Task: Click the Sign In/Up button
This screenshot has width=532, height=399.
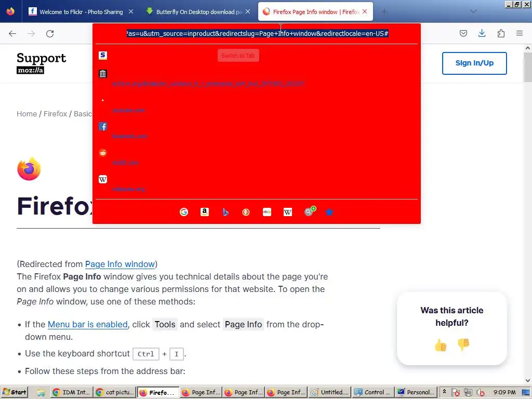Action: click(x=474, y=63)
